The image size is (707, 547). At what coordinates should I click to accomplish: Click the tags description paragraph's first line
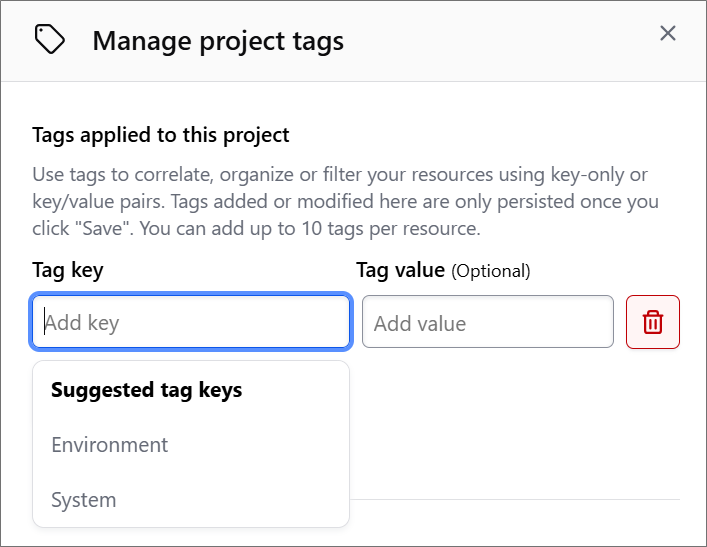(x=340, y=175)
